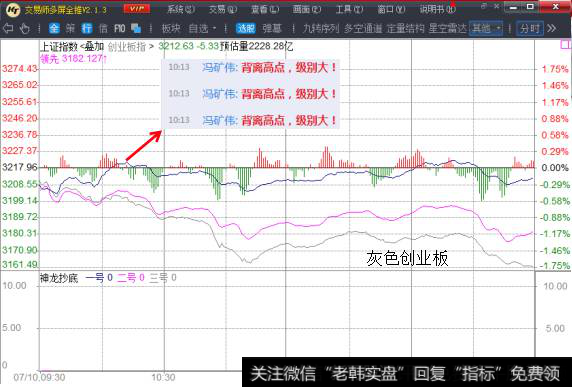This screenshot has height=387, width=572.
Task: Click the 3161.49 price axis label
Action: click(x=20, y=264)
